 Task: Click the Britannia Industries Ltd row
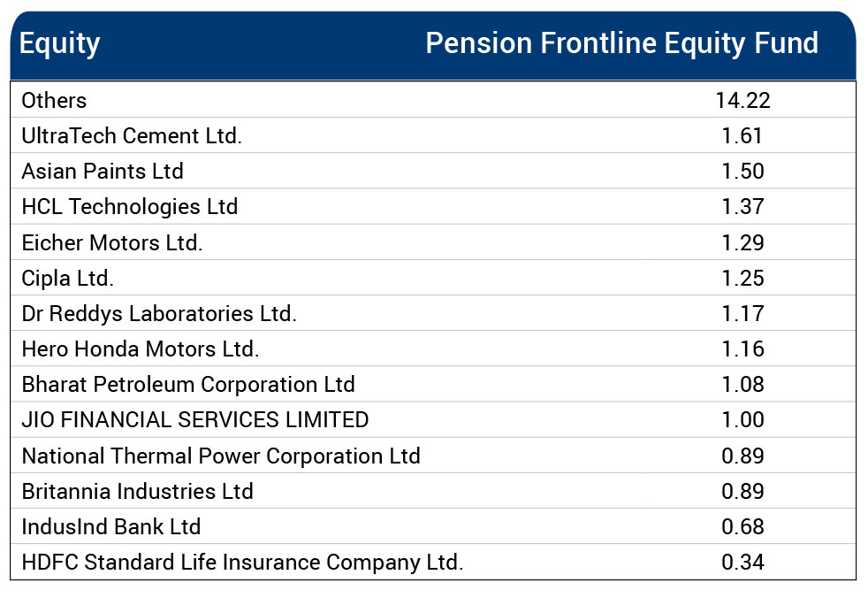coord(138,491)
